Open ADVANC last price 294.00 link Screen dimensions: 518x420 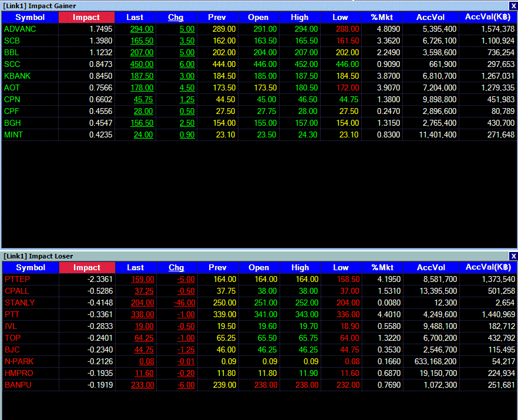(142, 29)
